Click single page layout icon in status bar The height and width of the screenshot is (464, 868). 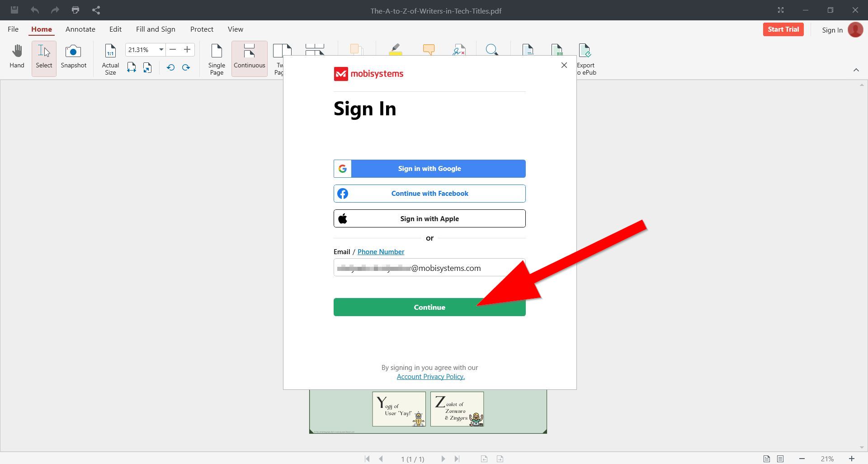767,459
